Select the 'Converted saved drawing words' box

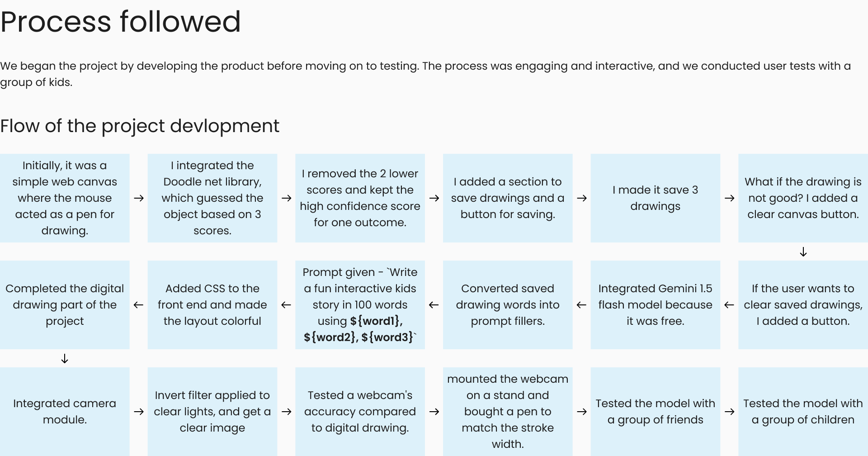coord(508,305)
